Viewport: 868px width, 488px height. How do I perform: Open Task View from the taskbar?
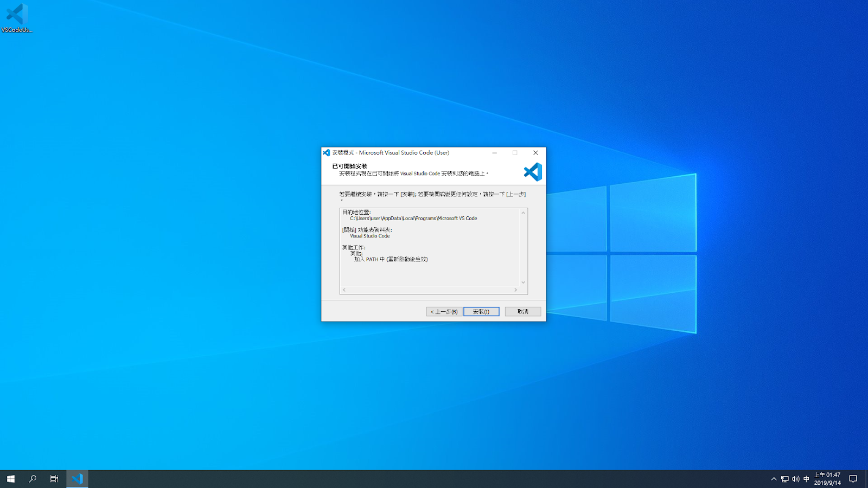[x=54, y=479]
